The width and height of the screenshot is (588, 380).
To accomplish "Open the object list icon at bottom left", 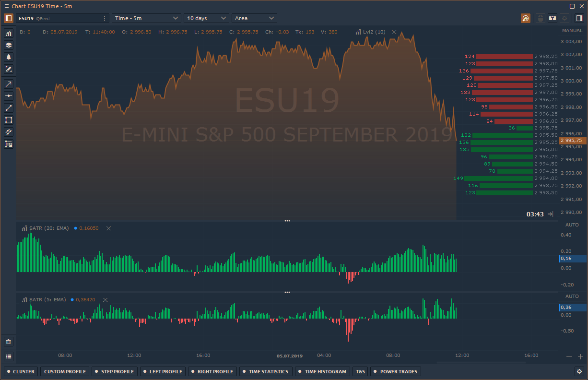I will click(9, 356).
